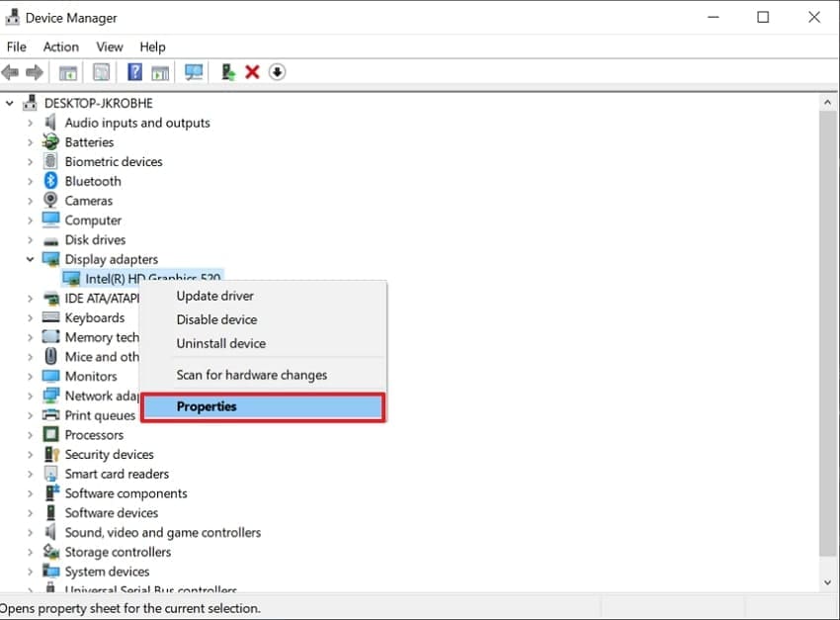Click the Batteries category icon
Image resolution: width=840 pixels, height=620 pixels.
[x=50, y=142]
